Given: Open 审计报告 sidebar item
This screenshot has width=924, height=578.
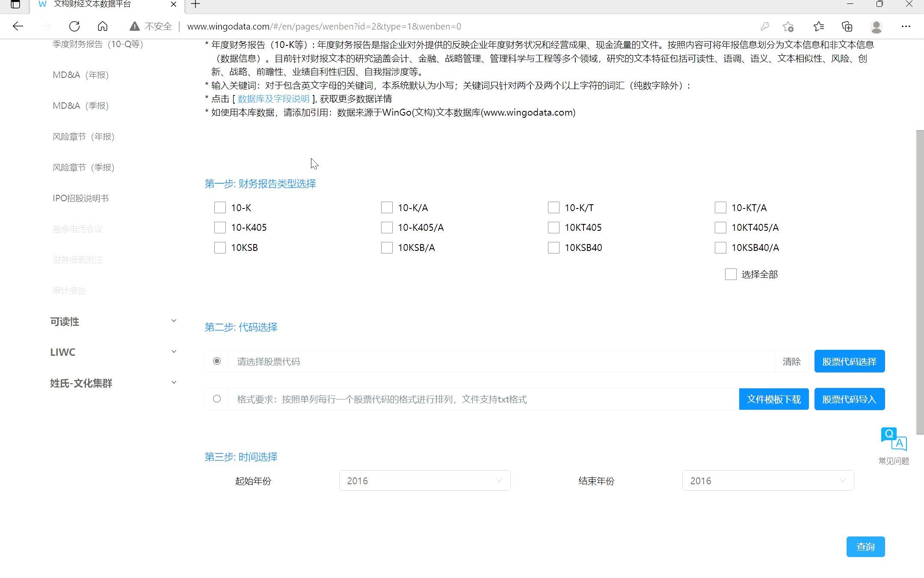Looking at the screenshot, I should pyautogui.click(x=69, y=291).
